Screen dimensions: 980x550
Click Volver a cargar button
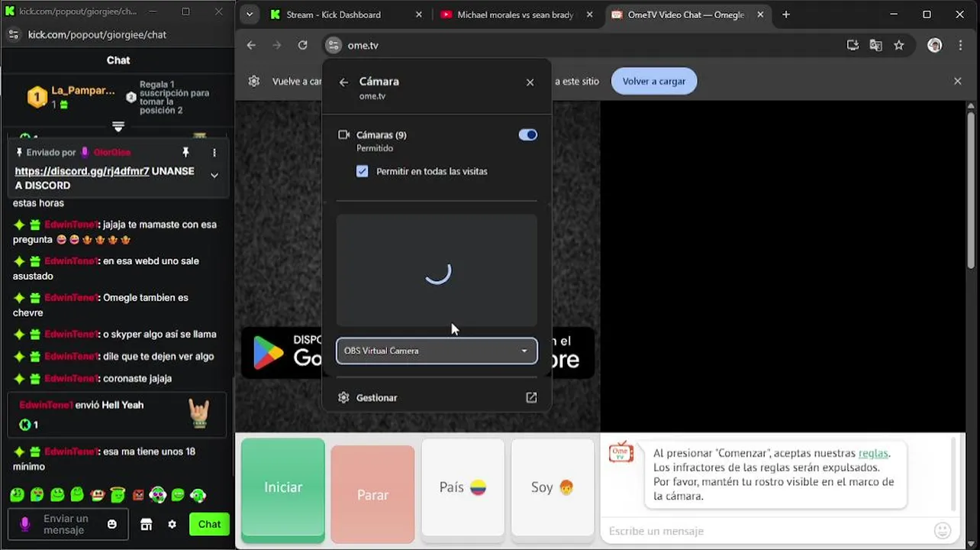click(x=654, y=81)
